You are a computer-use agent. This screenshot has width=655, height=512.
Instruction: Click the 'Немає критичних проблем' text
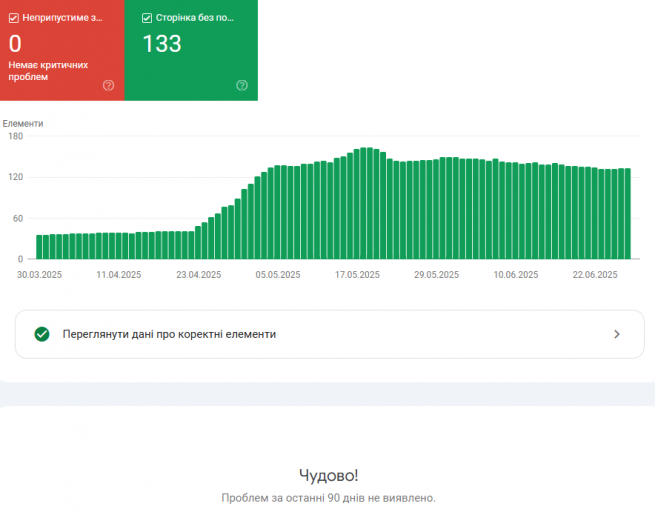48,71
